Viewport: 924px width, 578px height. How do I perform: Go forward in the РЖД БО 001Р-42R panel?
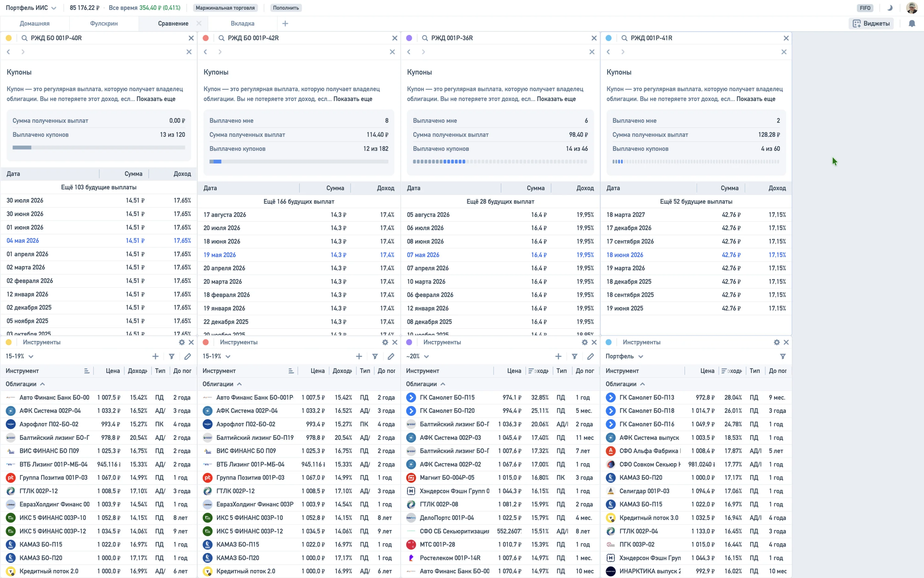pyautogui.click(x=220, y=51)
